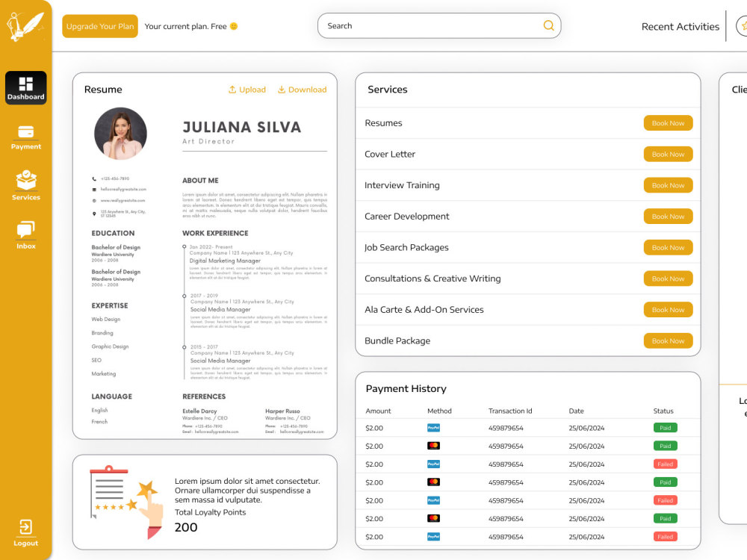Open the Inbox sidebar item
The image size is (747, 560).
point(25,235)
